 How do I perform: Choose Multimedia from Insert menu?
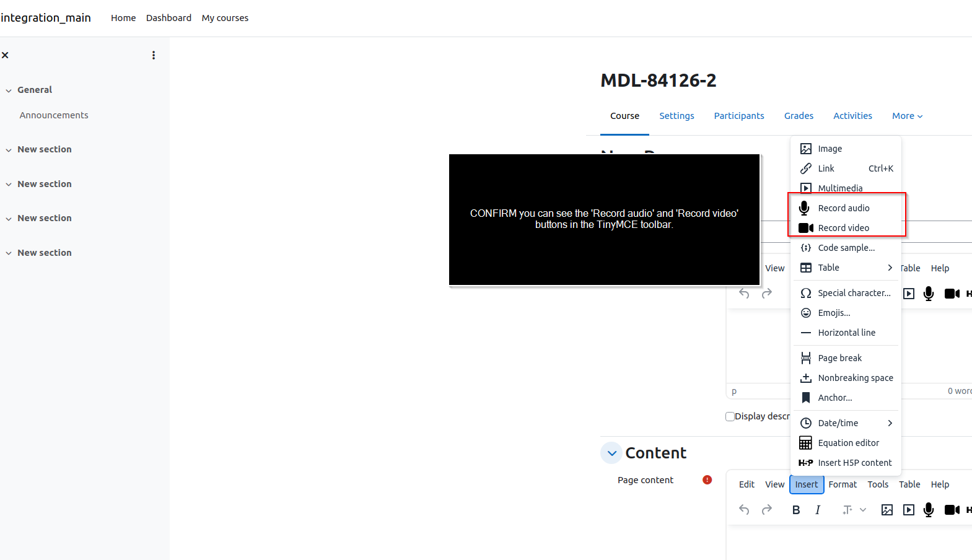pyautogui.click(x=846, y=188)
